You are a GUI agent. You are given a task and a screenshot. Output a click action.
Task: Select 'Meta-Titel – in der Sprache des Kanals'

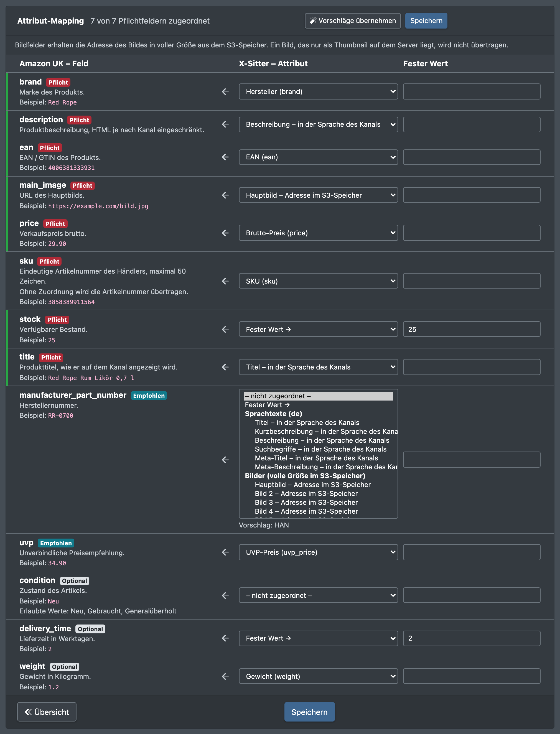(318, 458)
